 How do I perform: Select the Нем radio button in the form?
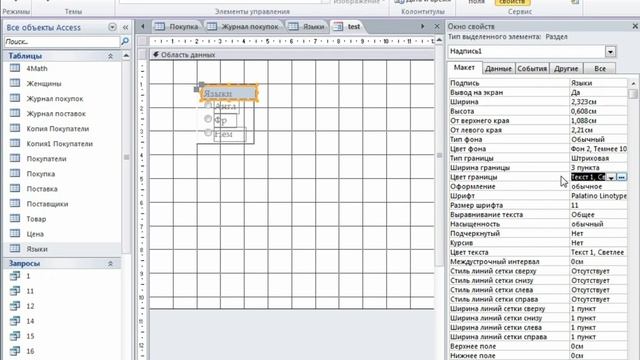pyautogui.click(x=208, y=133)
